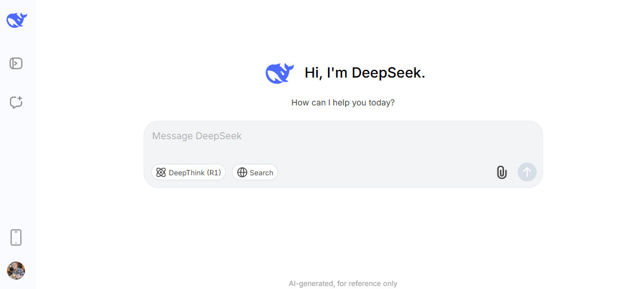
Task: Click "How can I help you today?" text
Action: click(x=343, y=102)
